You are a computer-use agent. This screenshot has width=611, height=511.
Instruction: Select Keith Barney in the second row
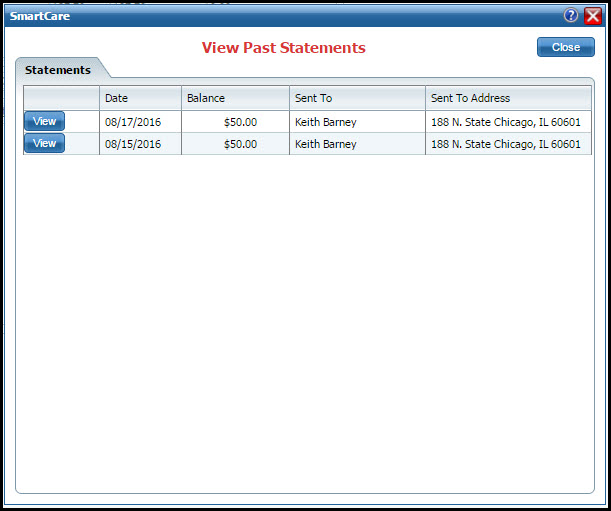[325, 144]
